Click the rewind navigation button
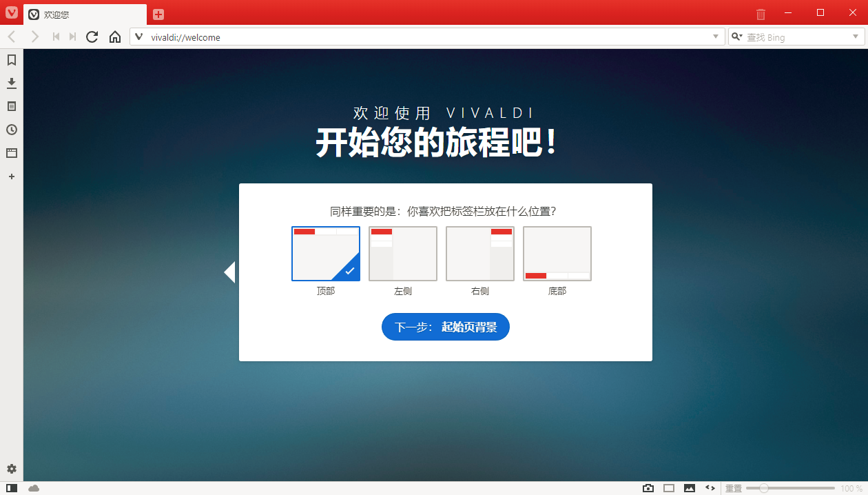 coord(56,37)
